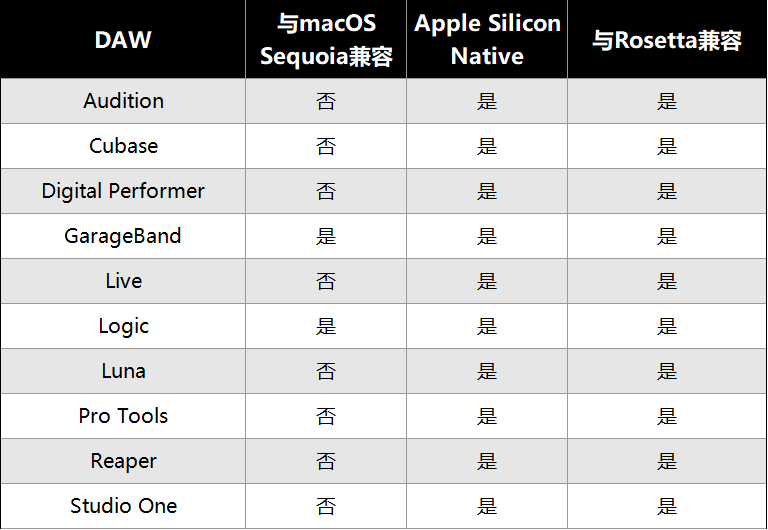Click the Audition row label

click(123, 101)
